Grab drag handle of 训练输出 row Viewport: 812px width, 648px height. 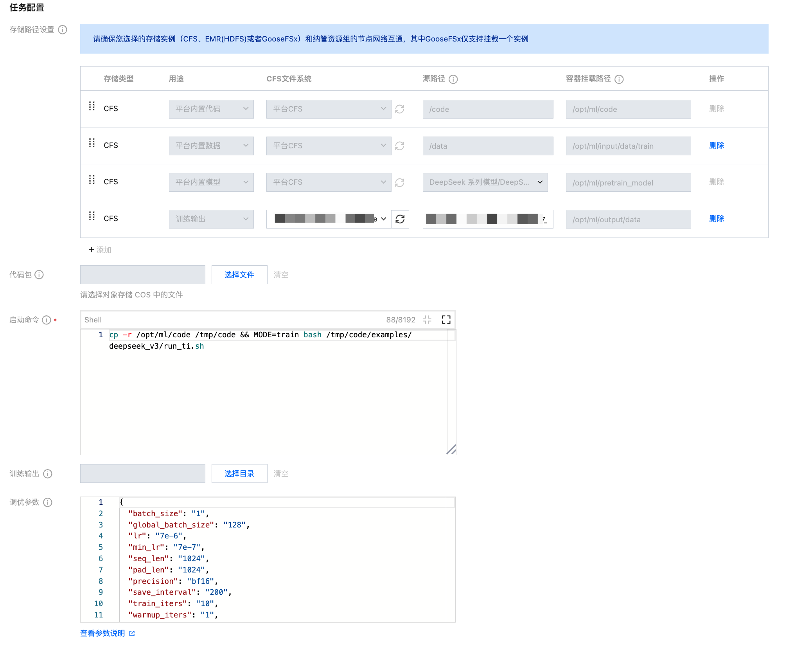tap(92, 216)
